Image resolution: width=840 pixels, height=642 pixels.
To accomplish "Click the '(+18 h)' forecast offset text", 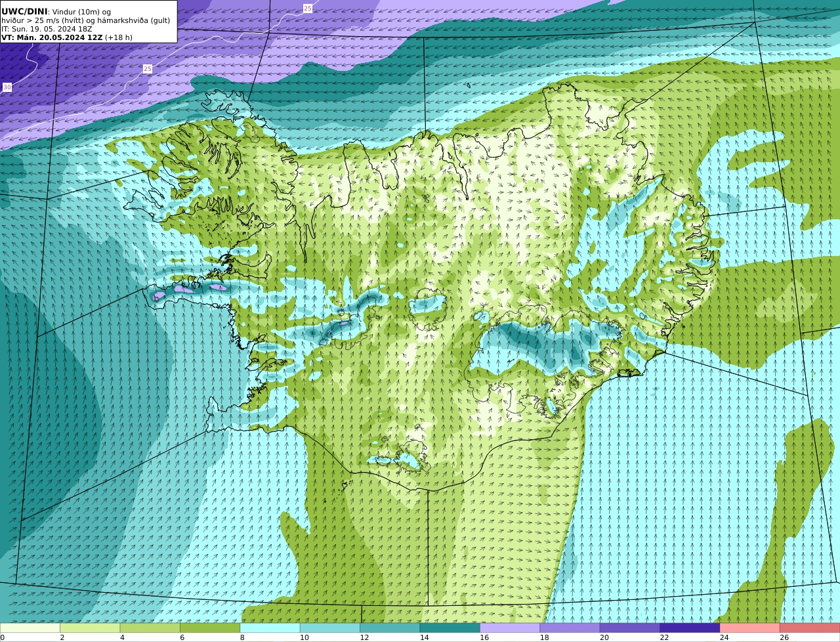I will 119,37.
